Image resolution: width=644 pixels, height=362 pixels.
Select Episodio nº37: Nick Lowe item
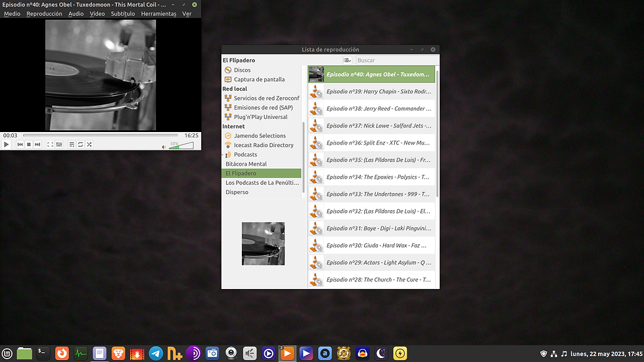[371, 125]
